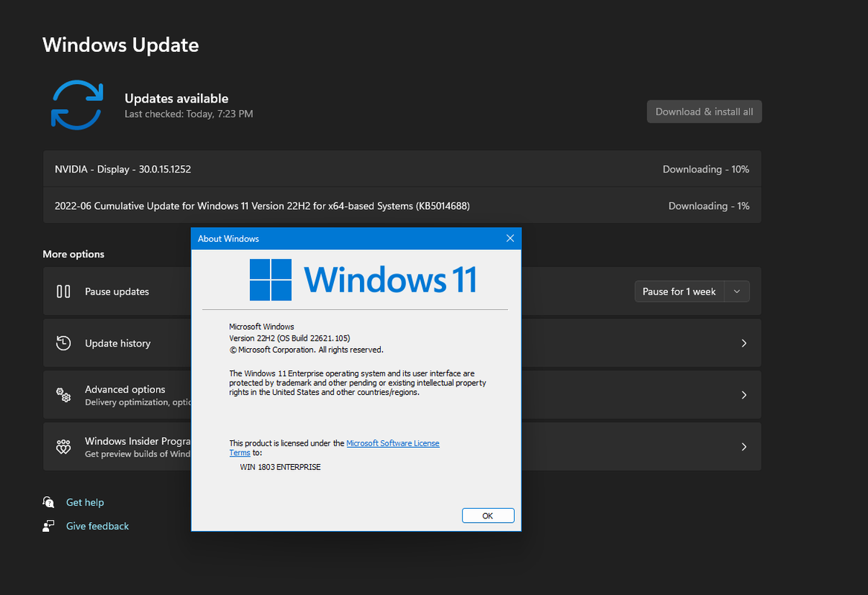The height and width of the screenshot is (595, 868).
Task: Expand Windows Insider Program via its chevron
Action: 744,447
